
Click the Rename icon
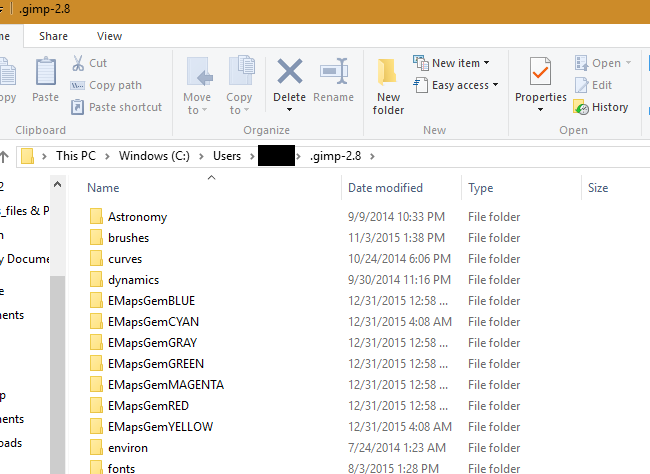pyautogui.click(x=334, y=71)
